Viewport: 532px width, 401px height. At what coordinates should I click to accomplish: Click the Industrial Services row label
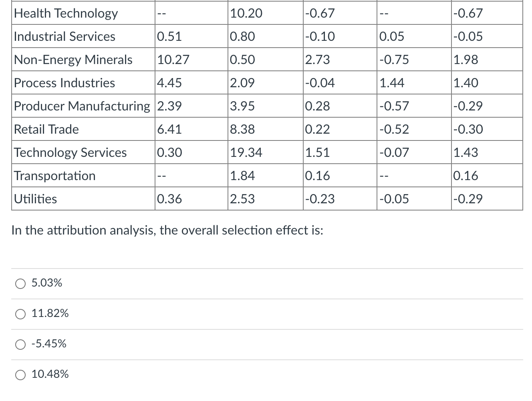(x=64, y=36)
